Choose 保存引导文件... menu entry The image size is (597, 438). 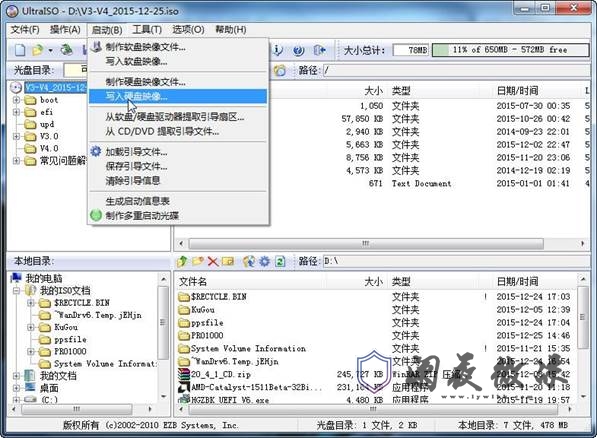tap(178, 166)
